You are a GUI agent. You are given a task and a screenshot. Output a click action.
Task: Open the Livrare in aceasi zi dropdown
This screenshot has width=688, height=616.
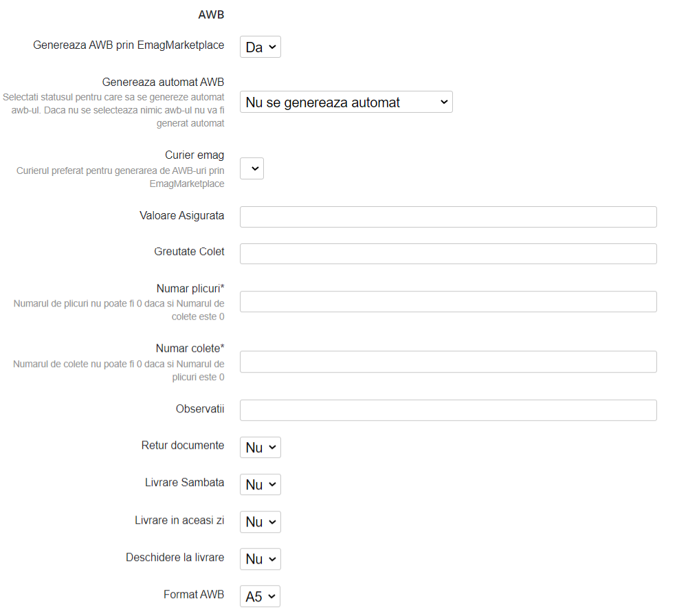(x=260, y=521)
